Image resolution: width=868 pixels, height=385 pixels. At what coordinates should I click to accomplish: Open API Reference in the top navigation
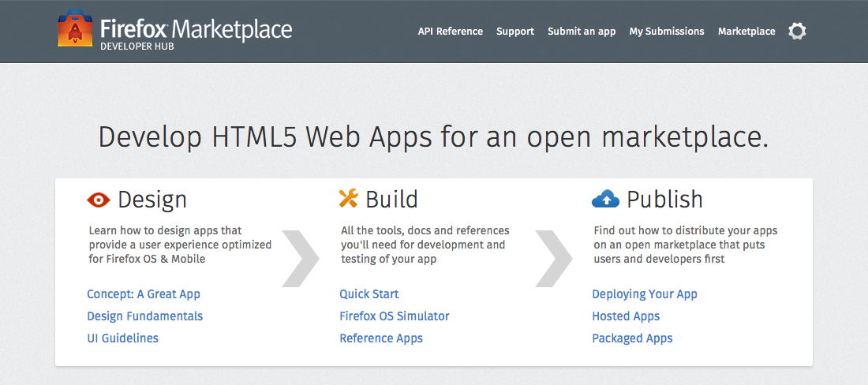point(450,32)
